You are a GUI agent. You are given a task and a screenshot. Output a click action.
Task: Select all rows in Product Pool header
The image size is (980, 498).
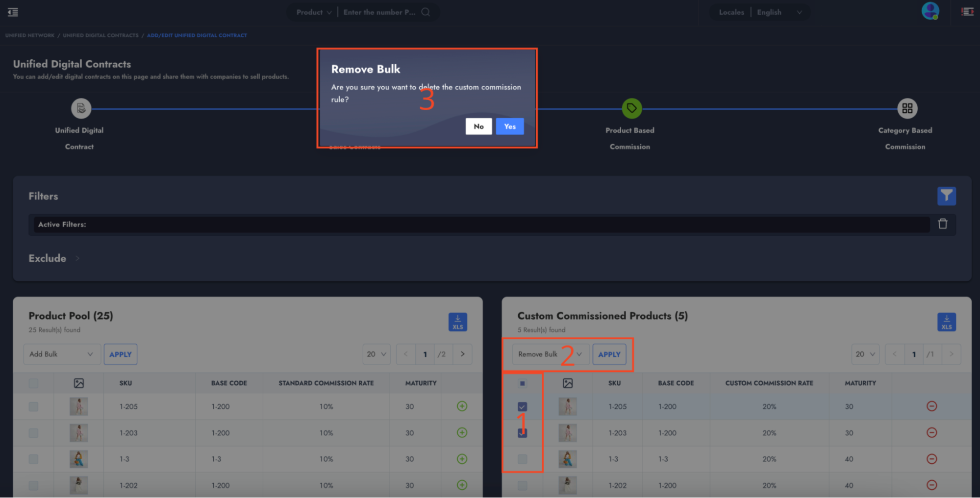33,383
